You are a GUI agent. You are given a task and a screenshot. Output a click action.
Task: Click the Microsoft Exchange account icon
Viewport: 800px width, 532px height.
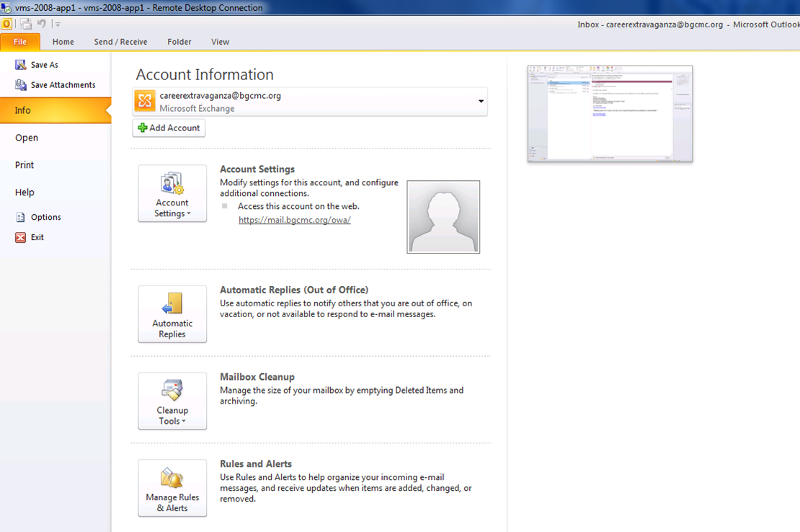[x=145, y=100]
